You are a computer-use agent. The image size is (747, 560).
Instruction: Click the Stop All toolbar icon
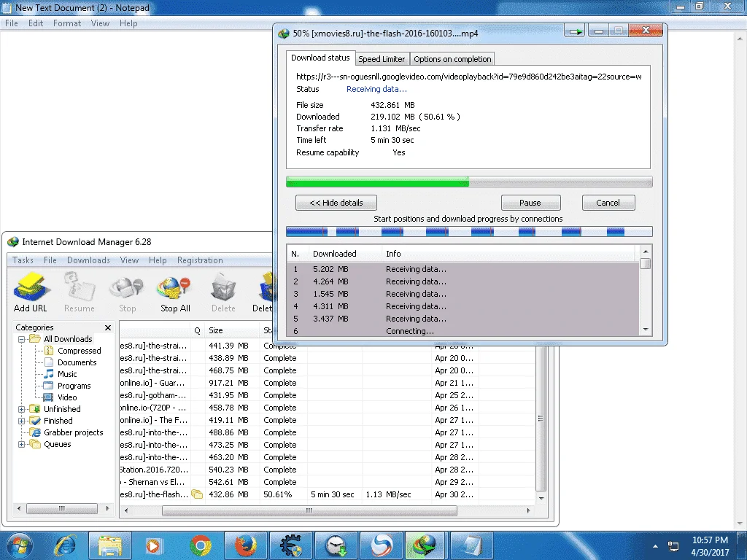pyautogui.click(x=175, y=292)
